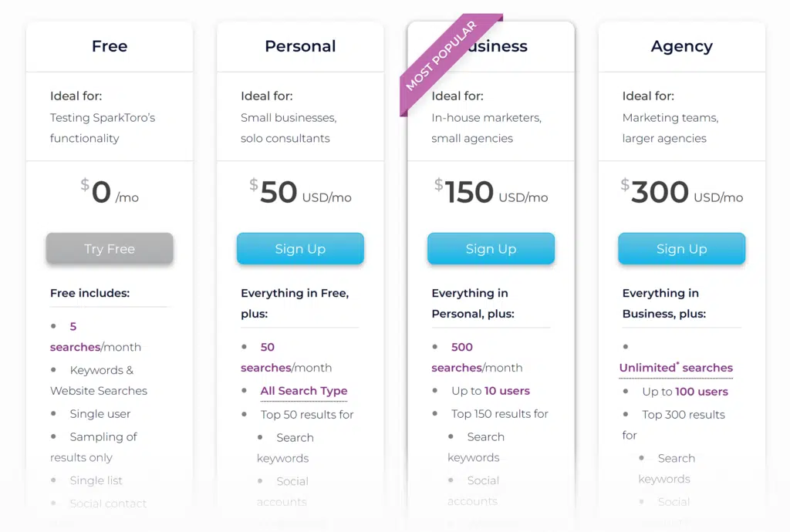Open the All Search Type link

click(304, 391)
